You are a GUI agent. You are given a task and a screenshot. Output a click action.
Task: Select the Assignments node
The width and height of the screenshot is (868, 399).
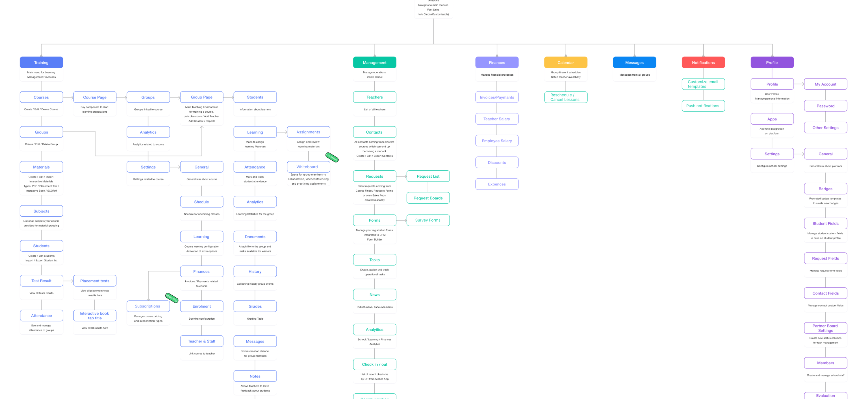click(x=308, y=132)
